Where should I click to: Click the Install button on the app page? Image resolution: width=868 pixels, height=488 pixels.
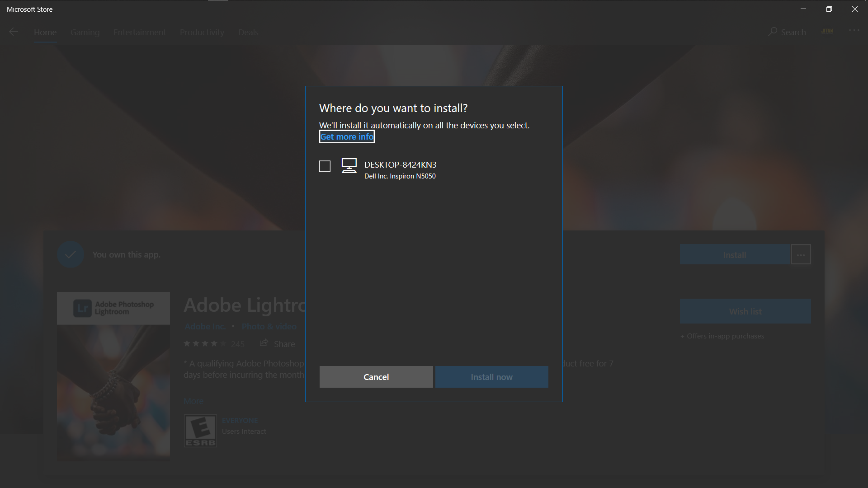(735, 255)
